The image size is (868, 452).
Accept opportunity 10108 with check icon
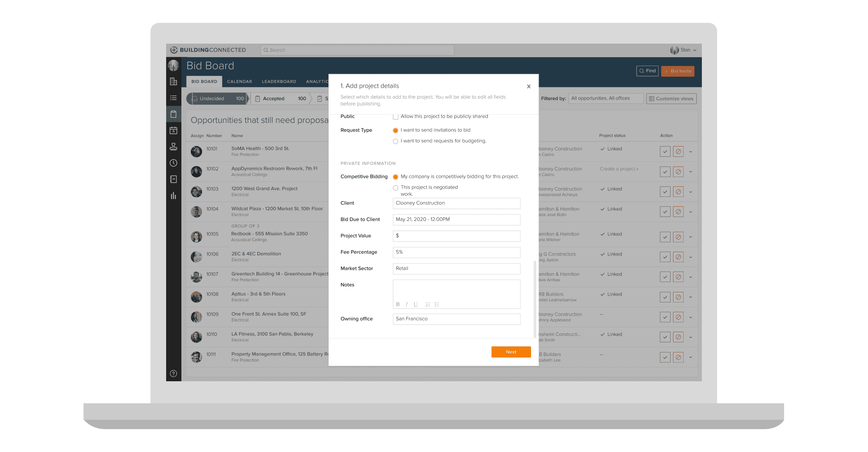[665, 297]
